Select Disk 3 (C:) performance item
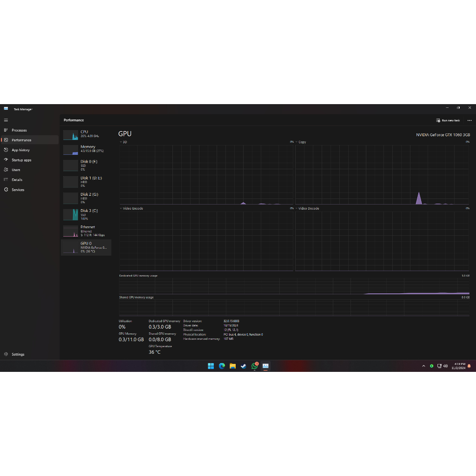This screenshot has width=476, height=476. (x=86, y=215)
